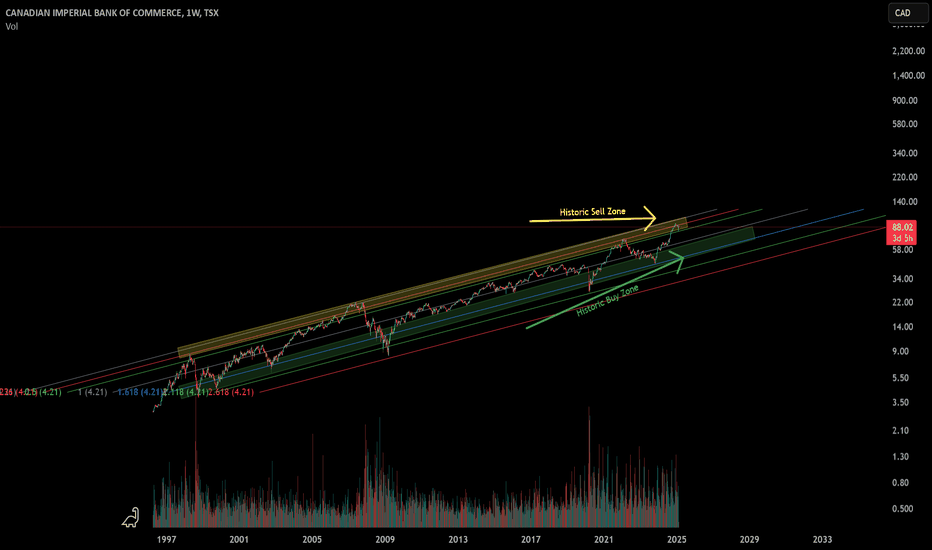
Task: Click the 2013 date on time axis
Action: [458, 539]
